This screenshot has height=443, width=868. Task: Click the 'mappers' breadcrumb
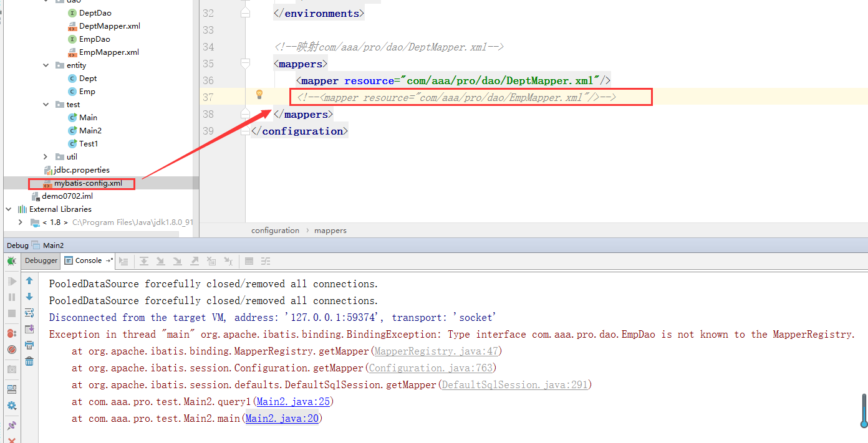tap(330, 230)
